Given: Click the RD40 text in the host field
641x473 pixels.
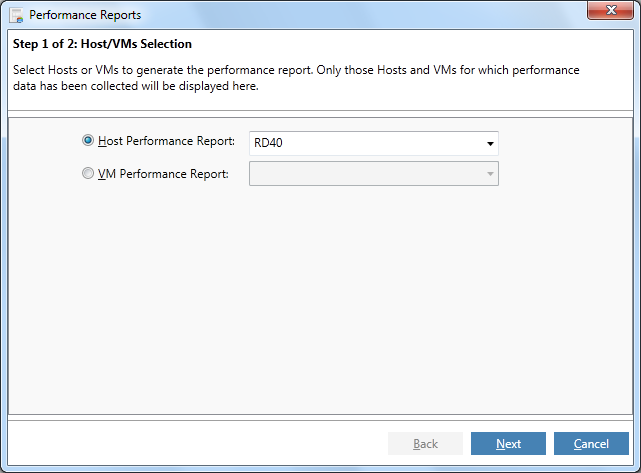Looking at the screenshot, I should (x=268, y=143).
